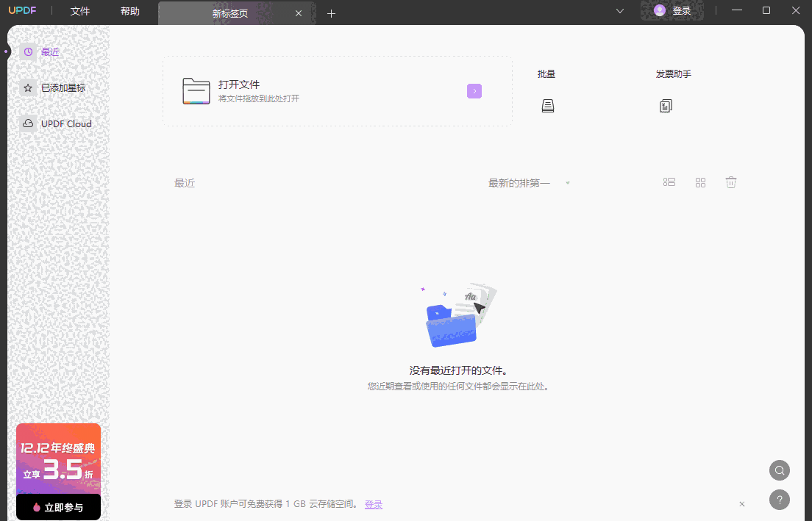Dismiss the cloud storage banner with the ×
Viewport: 812px width, 521px height.
click(741, 504)
